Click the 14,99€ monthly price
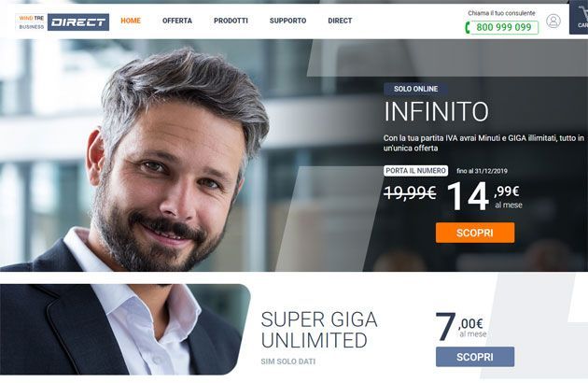The width and height of the screenshot is (588, 383). point(484,196)
